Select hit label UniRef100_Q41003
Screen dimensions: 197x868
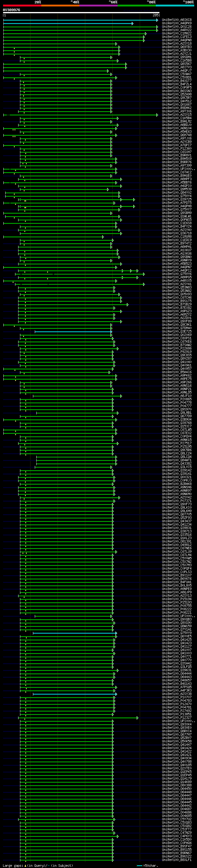point(177,653)
